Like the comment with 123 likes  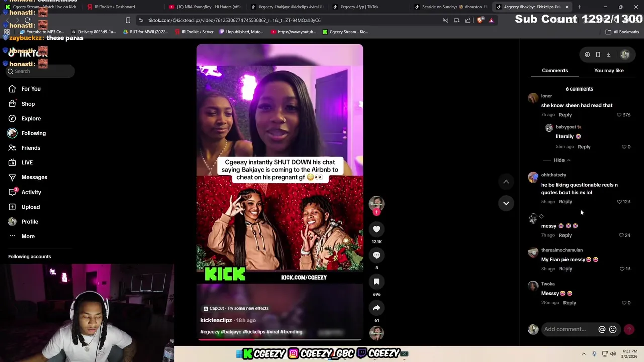pyautogui.click(x=619, y=202)
